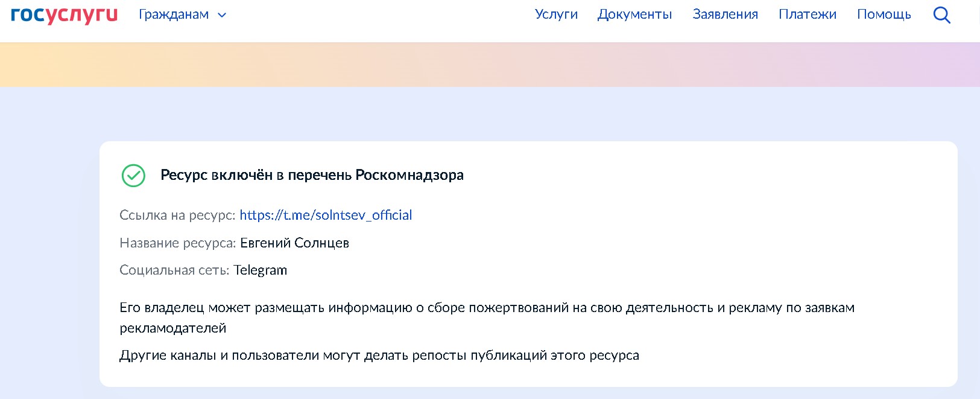Click the resource name Евгений Солнцев
Image resolution: width=980 pixels, height=399 pixels.
[294, 243]
